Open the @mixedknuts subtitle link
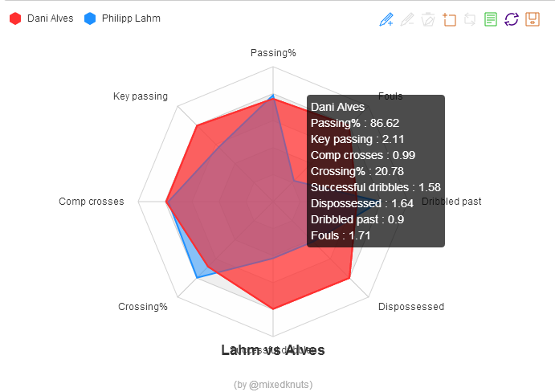The height and width of the screenshot is (392, 555). click(273, 384)
